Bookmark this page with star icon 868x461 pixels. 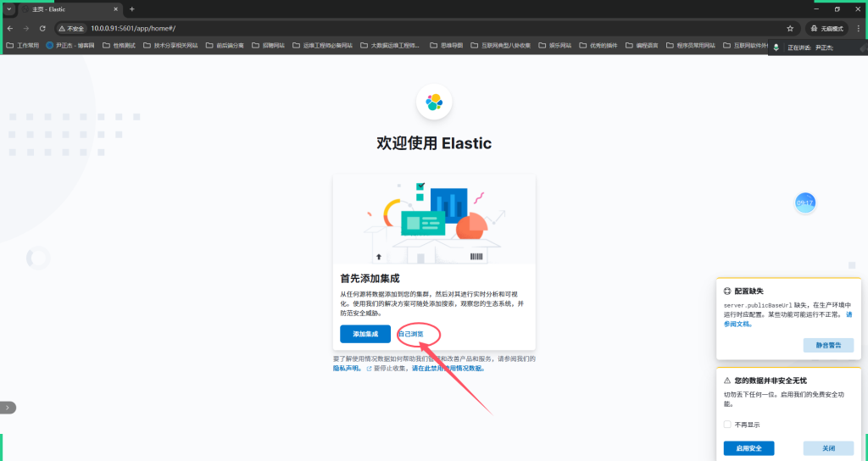(790, 28)
